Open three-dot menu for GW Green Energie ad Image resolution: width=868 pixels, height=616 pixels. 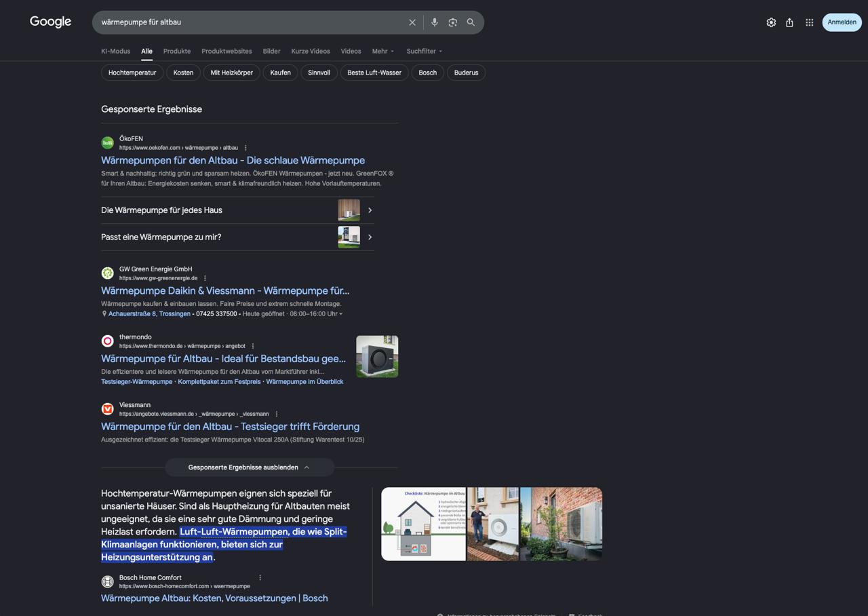[x=205, y=278]
